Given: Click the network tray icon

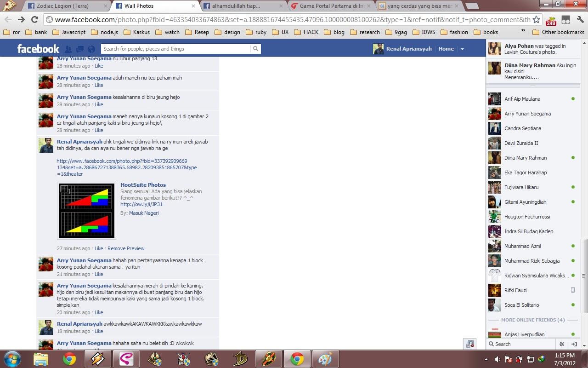Looking at the screenshot, I should tap(531, 359).
